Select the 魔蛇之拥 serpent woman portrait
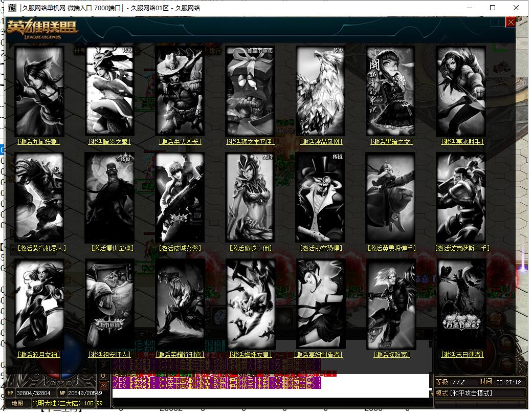This screenshot has width=532, height=413. (250, 198)
